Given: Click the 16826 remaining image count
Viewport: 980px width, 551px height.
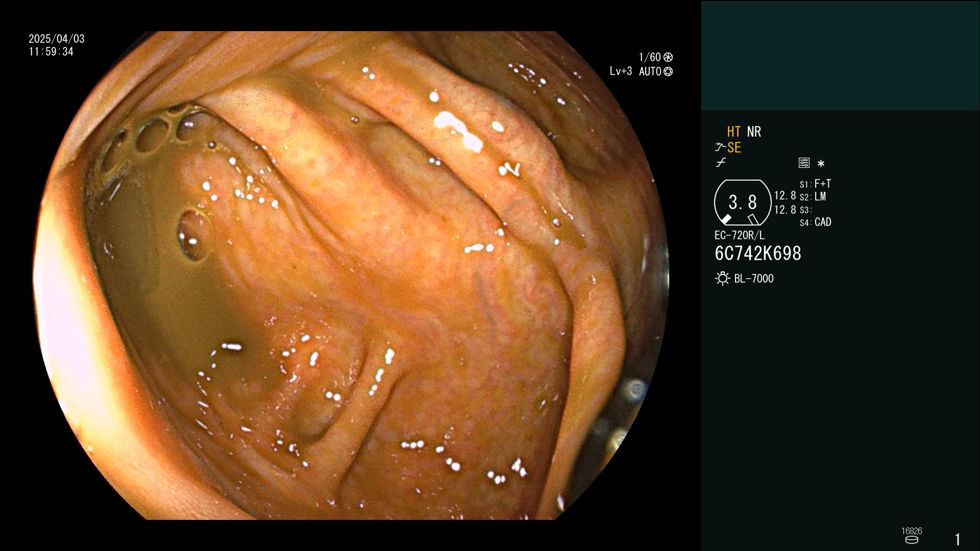Looking at the screenshot, I should click(912, 531).
